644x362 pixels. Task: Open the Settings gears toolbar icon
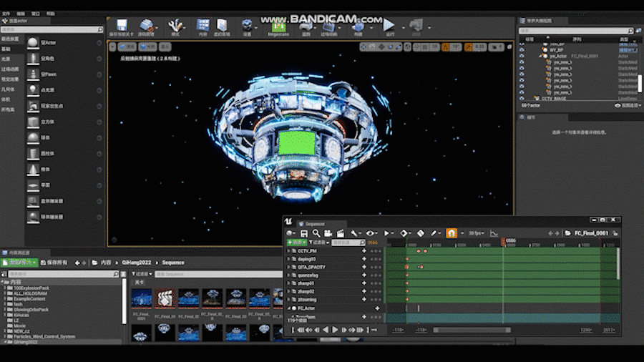coord(247,26)
